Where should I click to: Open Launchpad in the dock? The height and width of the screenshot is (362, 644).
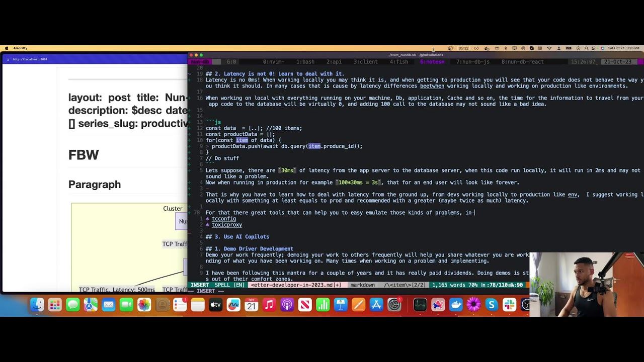(x=55, y=305)
